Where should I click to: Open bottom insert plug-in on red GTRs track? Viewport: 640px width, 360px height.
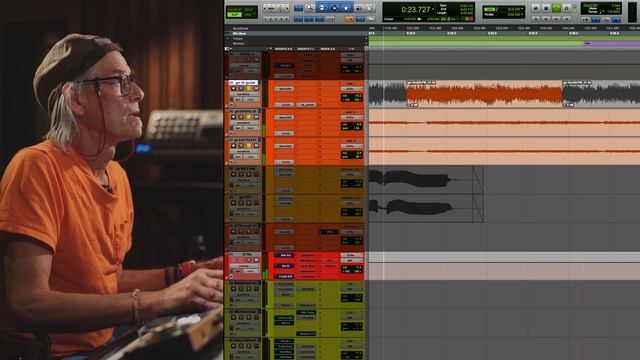coord(284,276)
